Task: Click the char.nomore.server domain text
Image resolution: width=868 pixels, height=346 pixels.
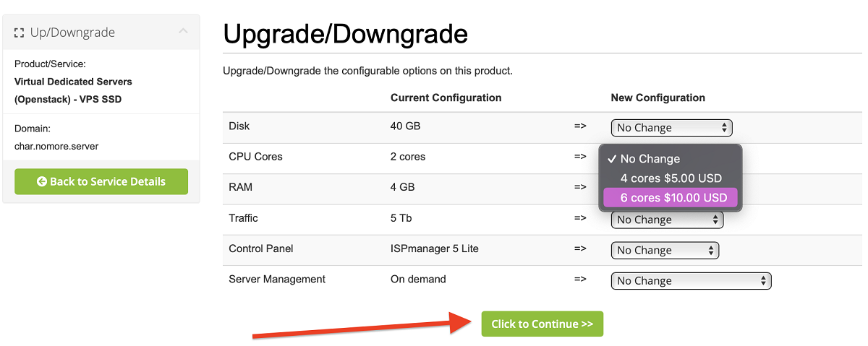Action: 56,146
